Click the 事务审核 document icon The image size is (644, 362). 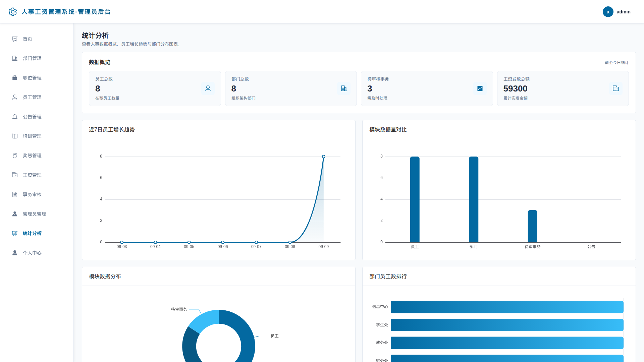point(15,194)
